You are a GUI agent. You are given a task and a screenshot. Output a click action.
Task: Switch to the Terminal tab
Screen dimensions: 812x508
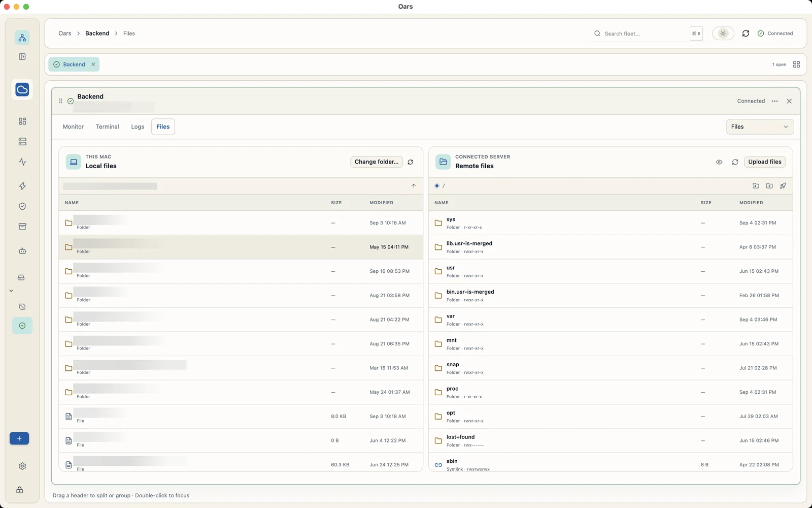(x=107, y=127)
